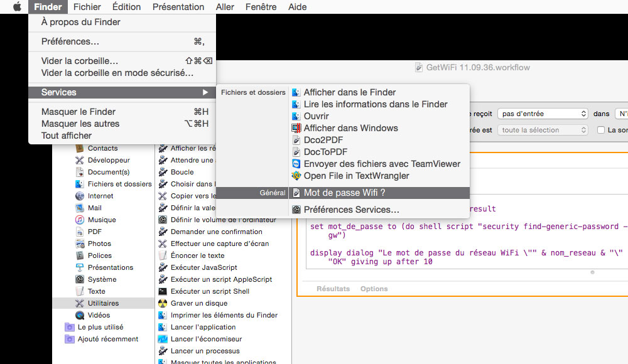Viewport: 628px width, 364px height.
Task: Choose Envoyer des fichiers avec TeamViewer
Action: click(x=379, y=164)
